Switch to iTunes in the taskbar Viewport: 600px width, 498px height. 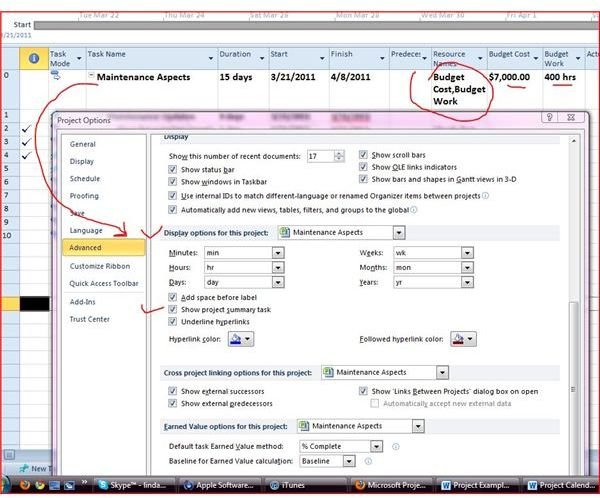coord(306,485)
